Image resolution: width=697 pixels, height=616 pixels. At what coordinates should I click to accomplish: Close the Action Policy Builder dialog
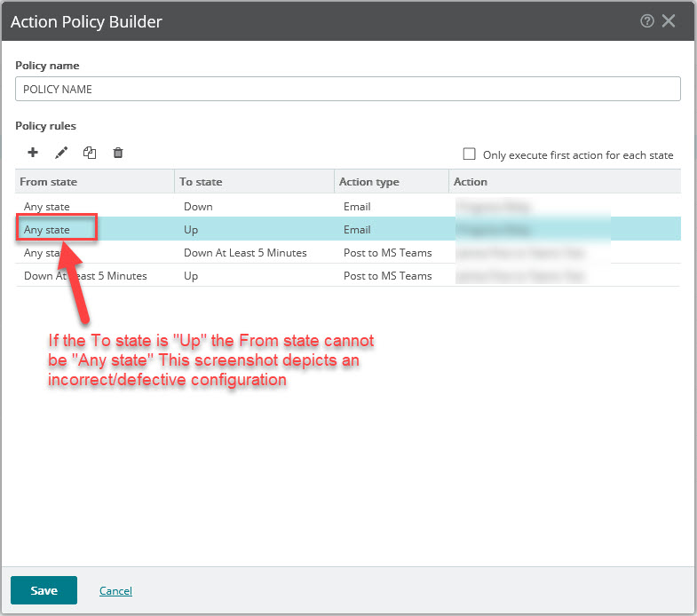pyautogui.click(x=669, y=21)
